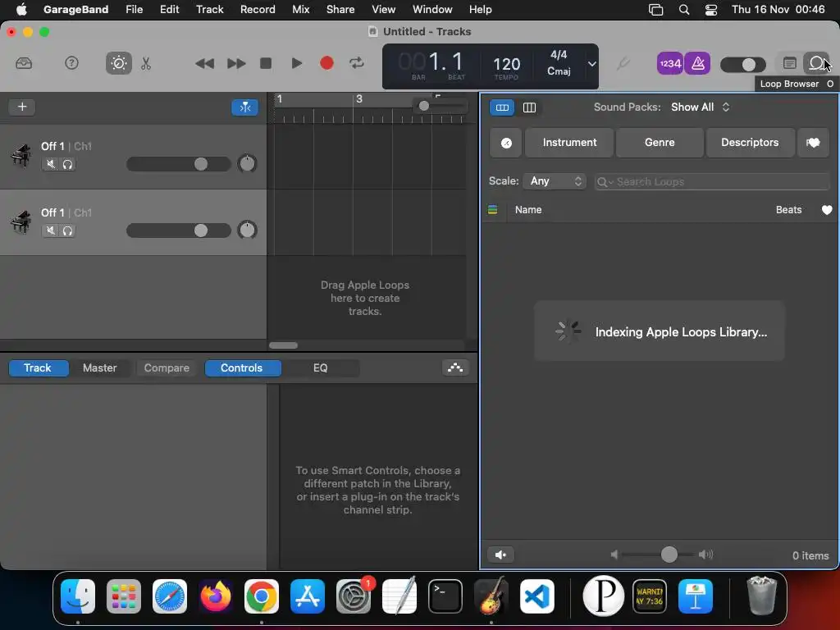Add a new track with plus button

click(x=22, y=107)
